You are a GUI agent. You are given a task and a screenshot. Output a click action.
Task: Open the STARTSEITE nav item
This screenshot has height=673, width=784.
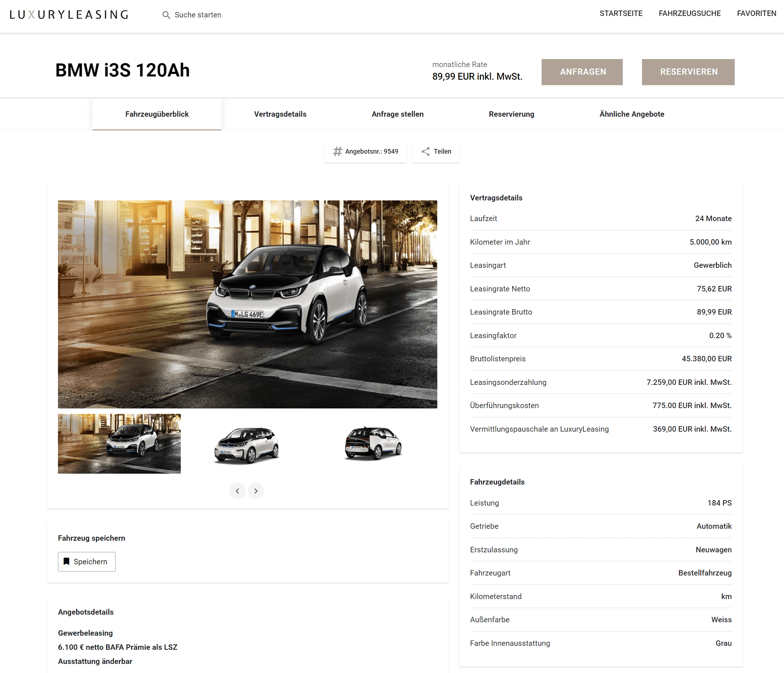(621, 13)
